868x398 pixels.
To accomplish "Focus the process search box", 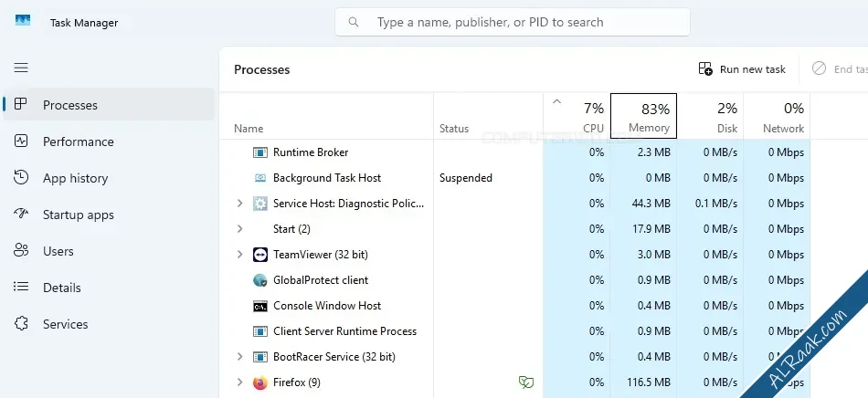I will [513, 22].
